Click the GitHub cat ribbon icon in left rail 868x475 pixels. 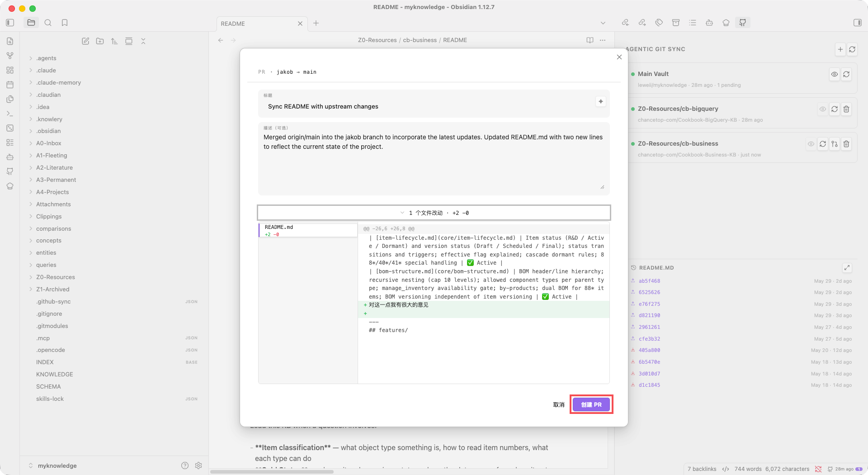[10, 171]
